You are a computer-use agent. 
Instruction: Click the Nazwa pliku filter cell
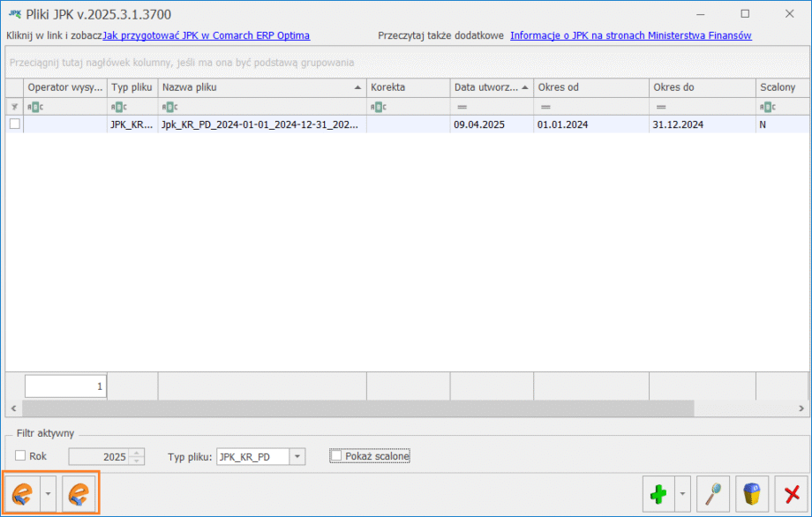[x=262, y=107]
